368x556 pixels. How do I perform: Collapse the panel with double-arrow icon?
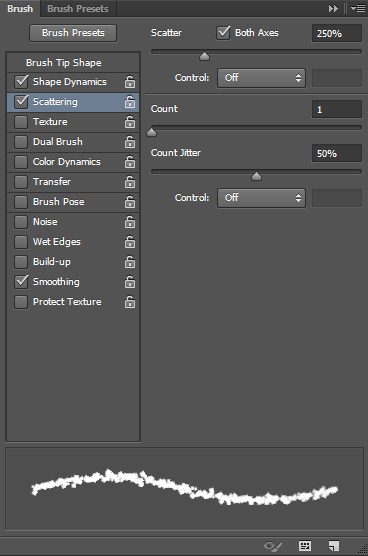coord(333,9)
